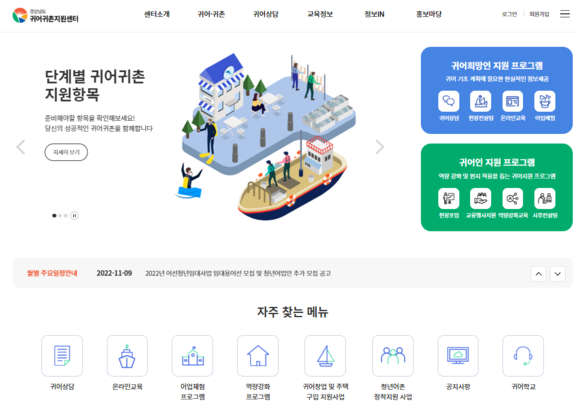Screen dimensions: 580x406
Task: Select the 어업체험 icon in blue panel
Action: click(545, 101)
